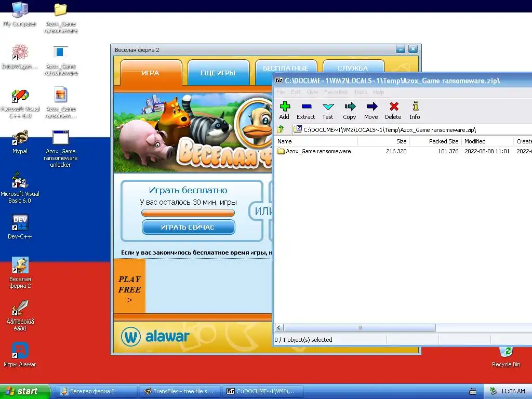The width and height of the screenshot is (532, 399).
Task: Click the taskbar clock showing 11:06 AM
Action: pyautogui.click(x=513, y=391)
